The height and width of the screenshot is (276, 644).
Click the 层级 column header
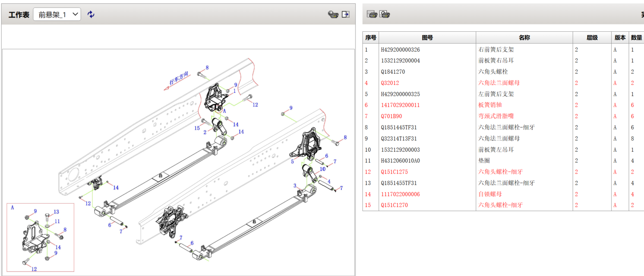pyautogui.click(x=592, y=38)
